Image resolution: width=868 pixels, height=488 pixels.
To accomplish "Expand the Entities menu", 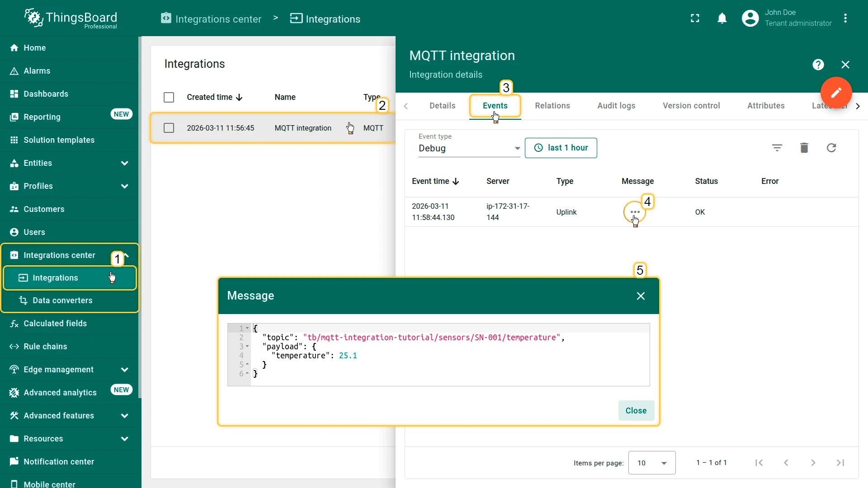I will point(125,163).
